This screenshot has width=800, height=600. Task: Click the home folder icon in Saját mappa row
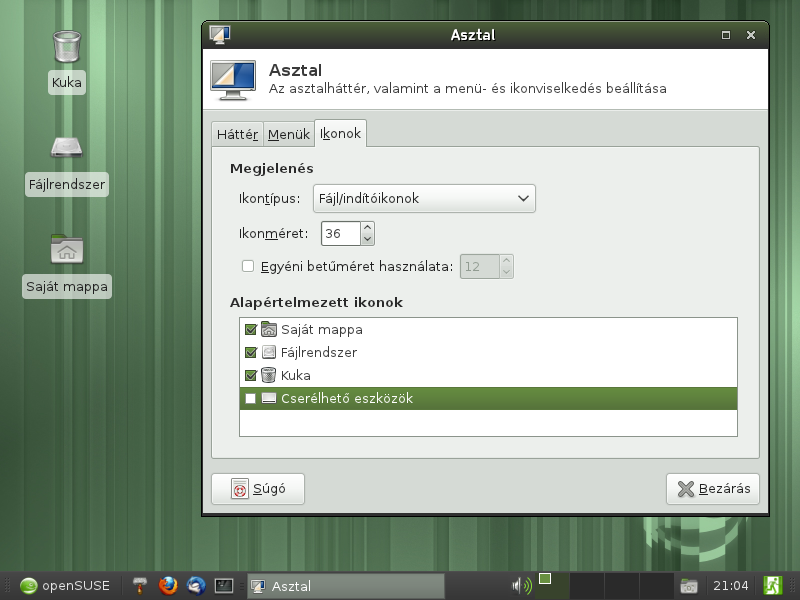coord(269,330)
